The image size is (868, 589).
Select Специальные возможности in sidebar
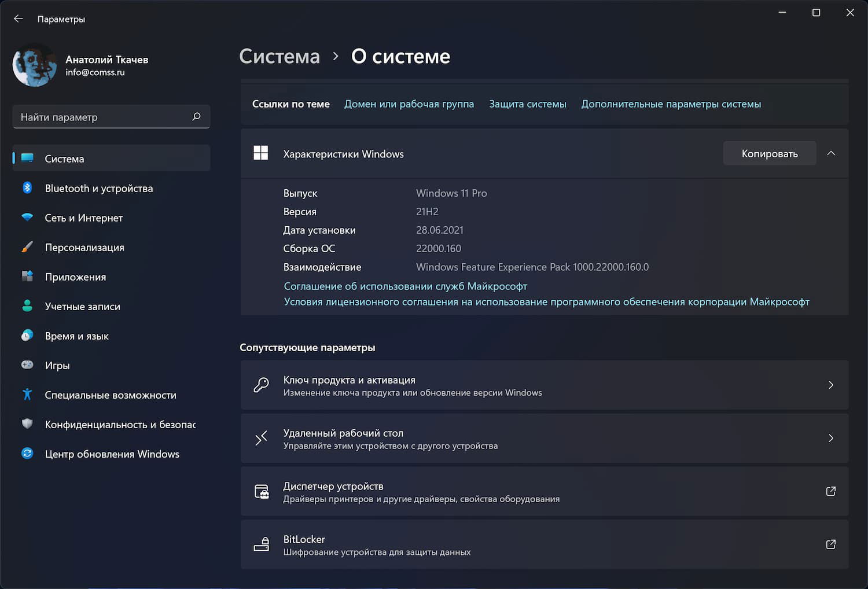(111, 395)
